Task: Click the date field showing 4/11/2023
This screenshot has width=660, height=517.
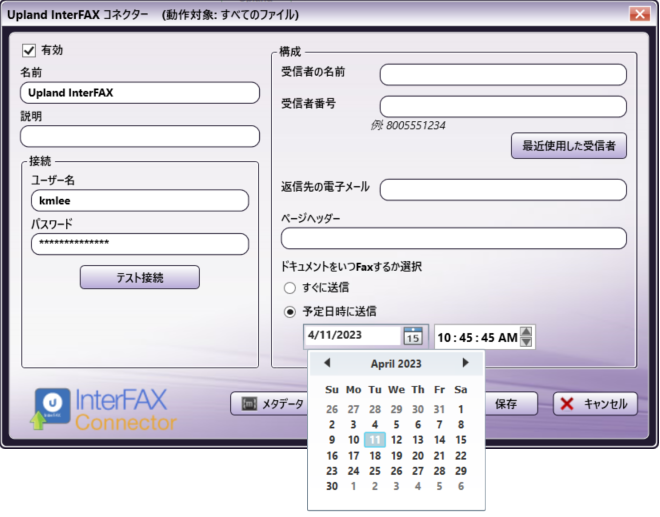Action: coord(352,336)
